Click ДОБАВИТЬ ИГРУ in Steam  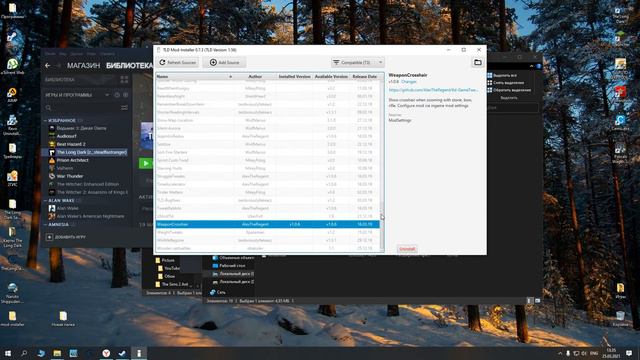pos(67,237)
